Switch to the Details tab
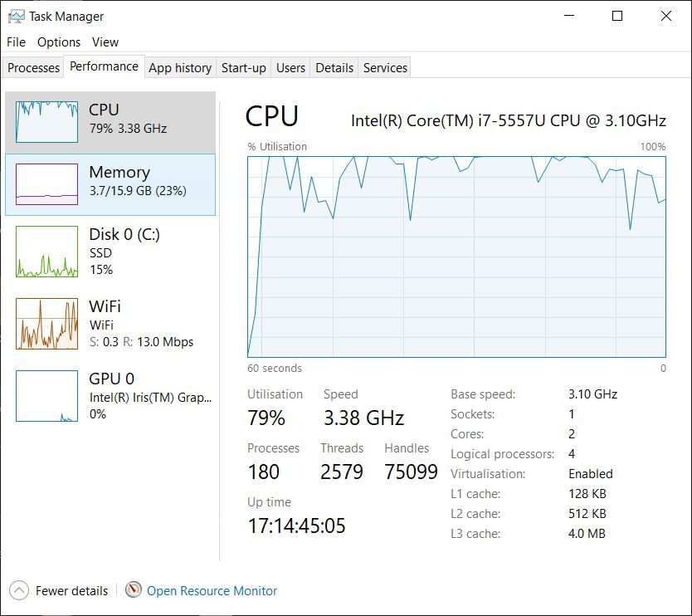 (x=334, y=68)
